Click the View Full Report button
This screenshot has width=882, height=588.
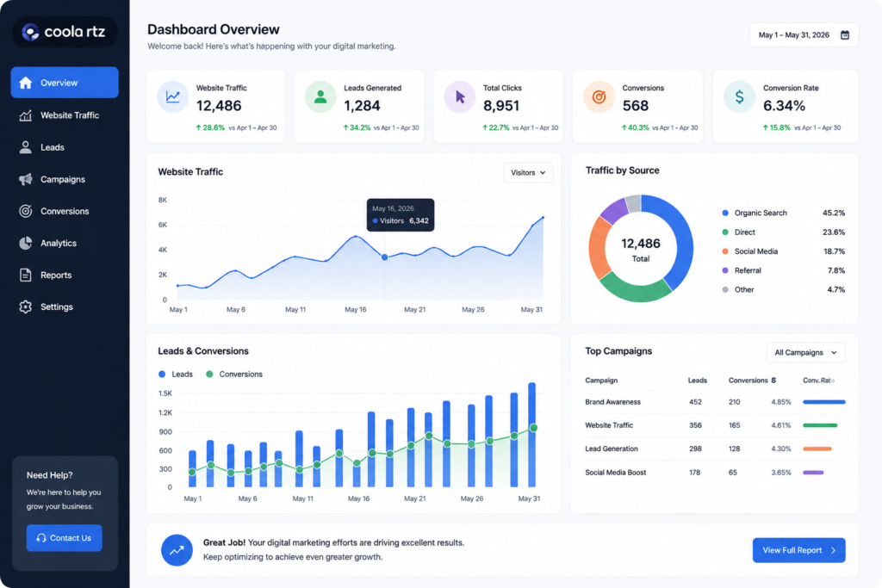click(x=798, y=550)
